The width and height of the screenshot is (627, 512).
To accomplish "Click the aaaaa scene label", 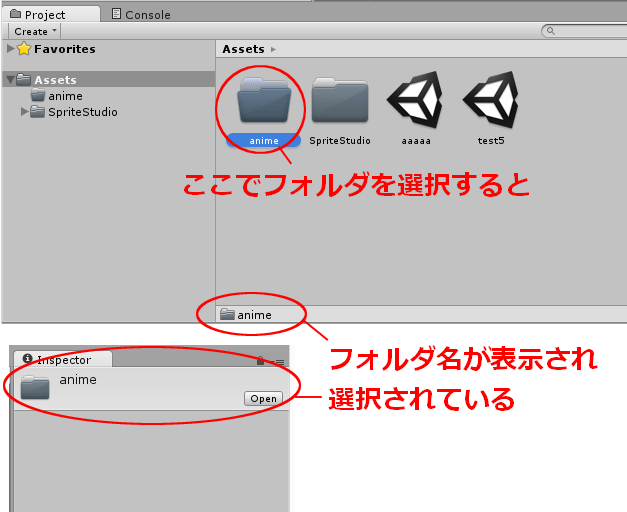I will click(x=416, y=141).
